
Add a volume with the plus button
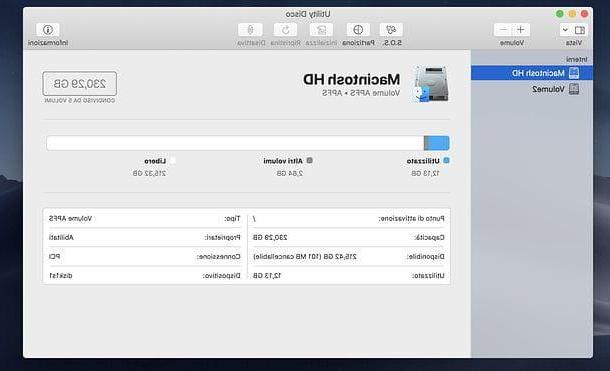[x=521, y=30]
